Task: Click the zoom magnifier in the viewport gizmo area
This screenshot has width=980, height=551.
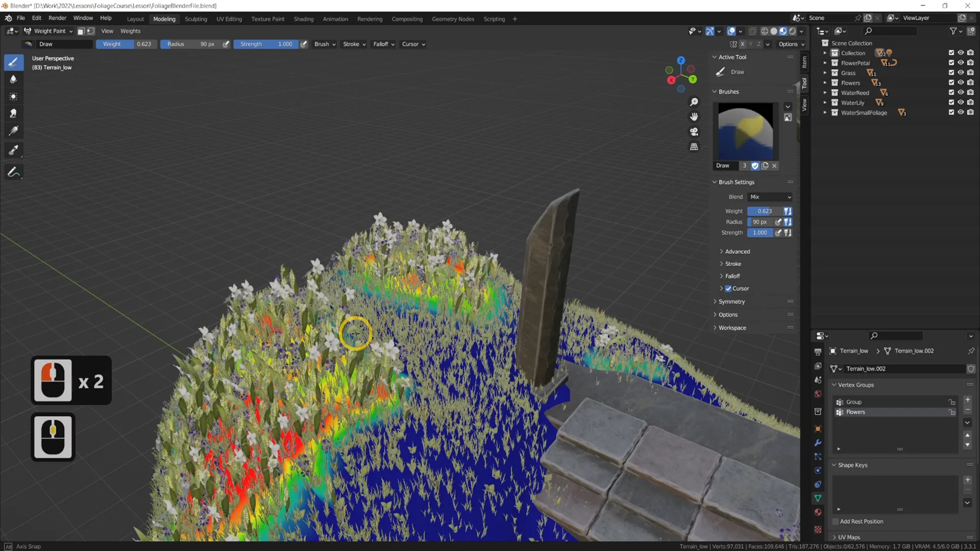Action: pos(694,102)
